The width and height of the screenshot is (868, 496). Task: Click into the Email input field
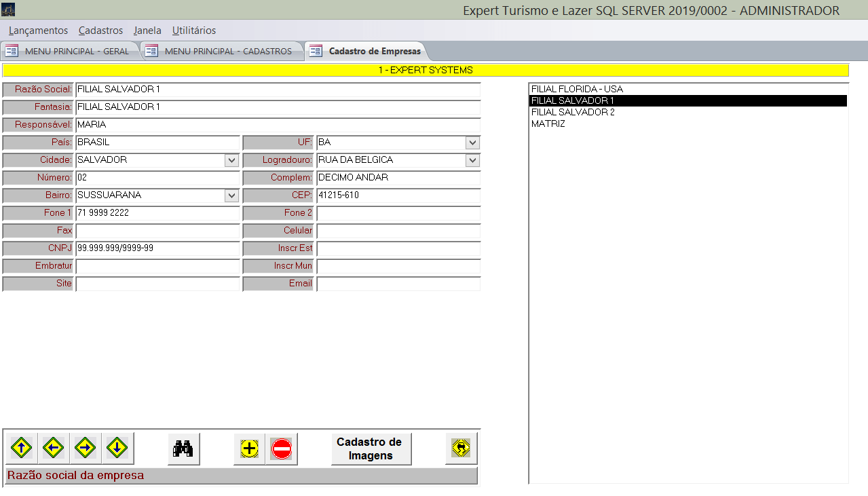[398, 284]
